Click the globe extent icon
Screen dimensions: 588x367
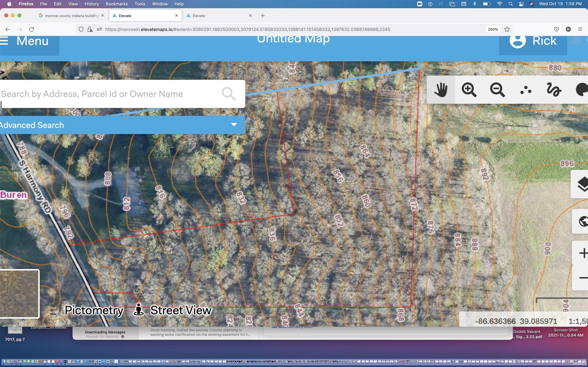point(583,221)
